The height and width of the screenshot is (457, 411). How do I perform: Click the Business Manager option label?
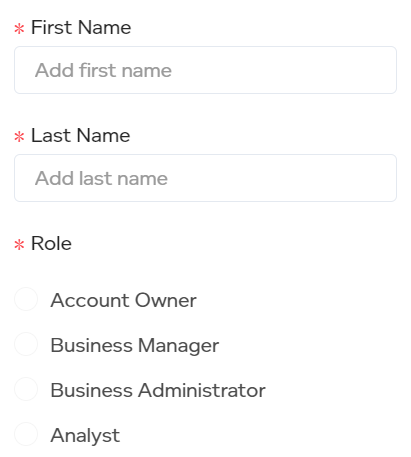pyautogui.click(x=135, y=346)
